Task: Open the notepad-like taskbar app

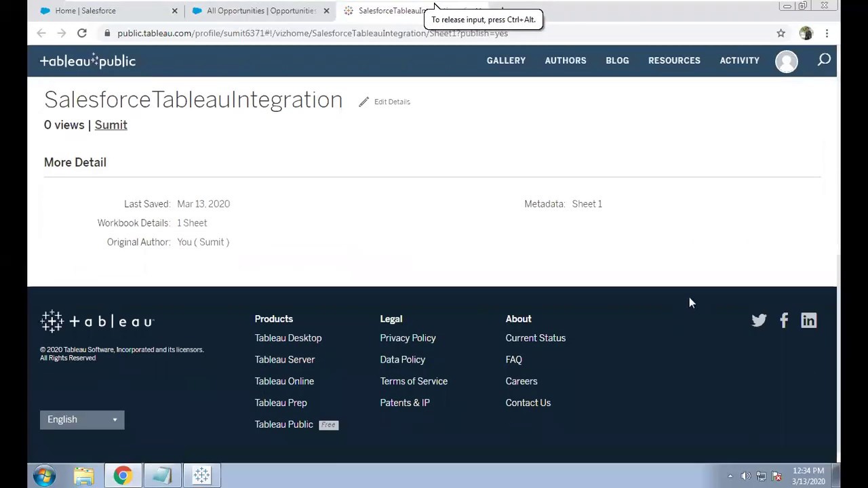Action: tap(162, 476)
